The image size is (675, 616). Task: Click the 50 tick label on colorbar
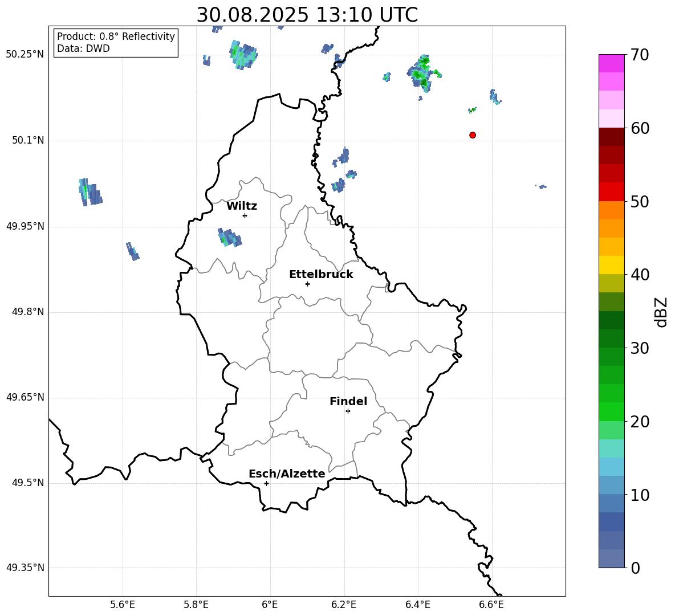coord(640,202)
